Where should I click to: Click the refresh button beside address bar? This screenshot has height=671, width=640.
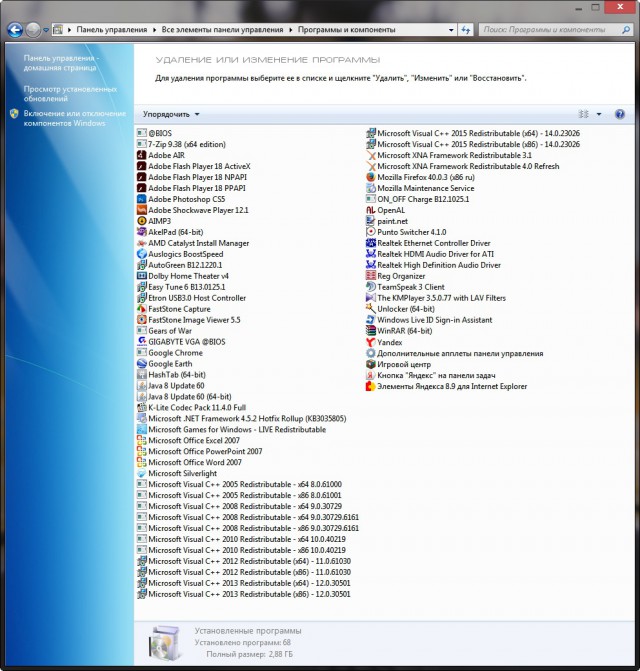click(x=465, y=30)
